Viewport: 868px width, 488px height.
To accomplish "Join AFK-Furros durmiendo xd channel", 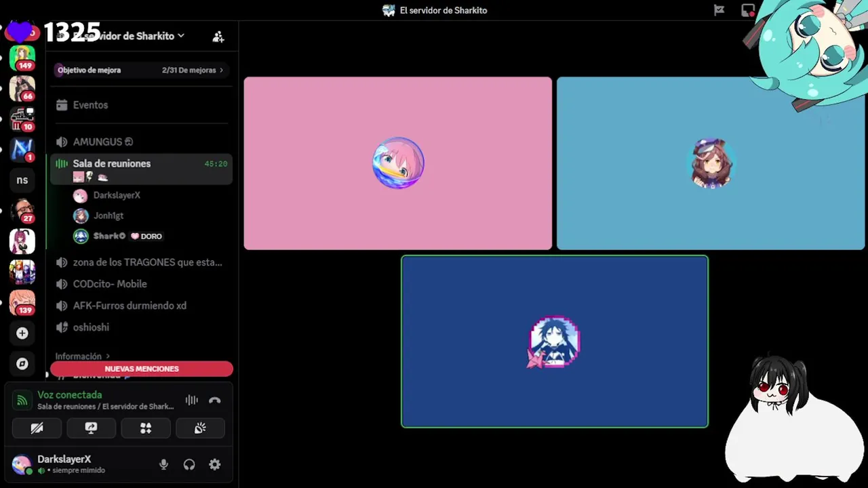I will click(x=141, y=306).
